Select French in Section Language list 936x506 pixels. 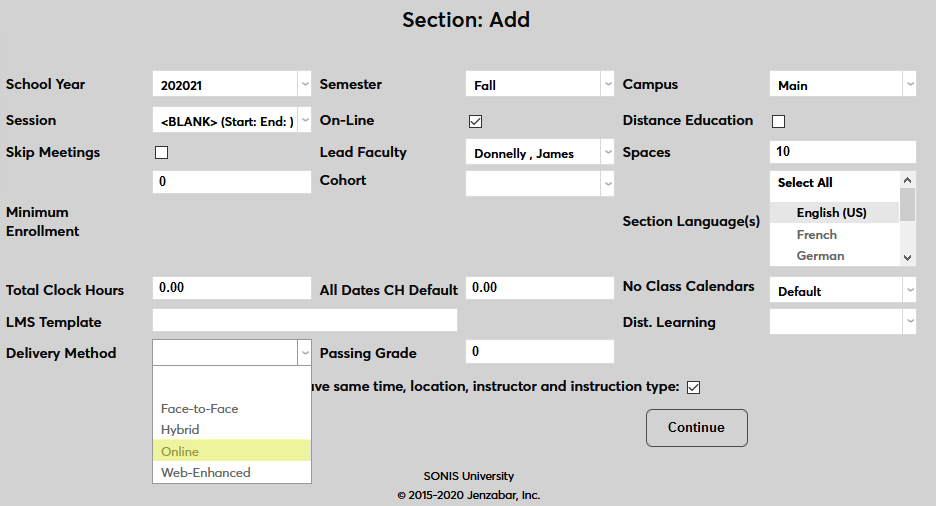coord(817,235)
